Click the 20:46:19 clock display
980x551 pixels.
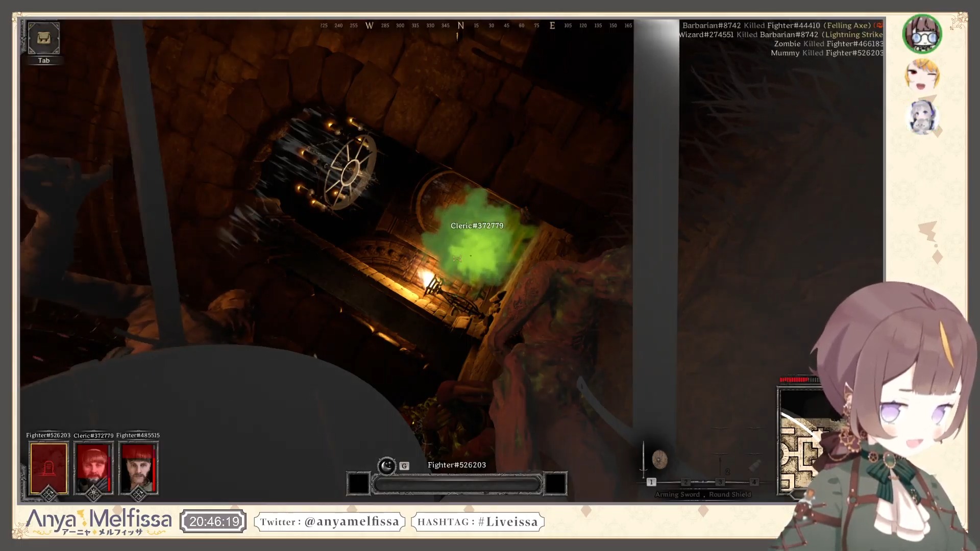point(214,522)
